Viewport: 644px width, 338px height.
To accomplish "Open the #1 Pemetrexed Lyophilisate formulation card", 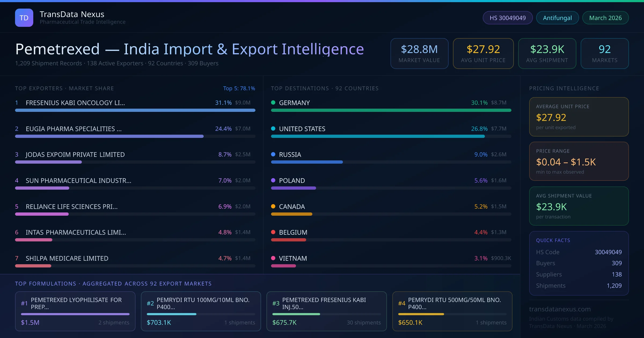I will click(x=75, y=311).
